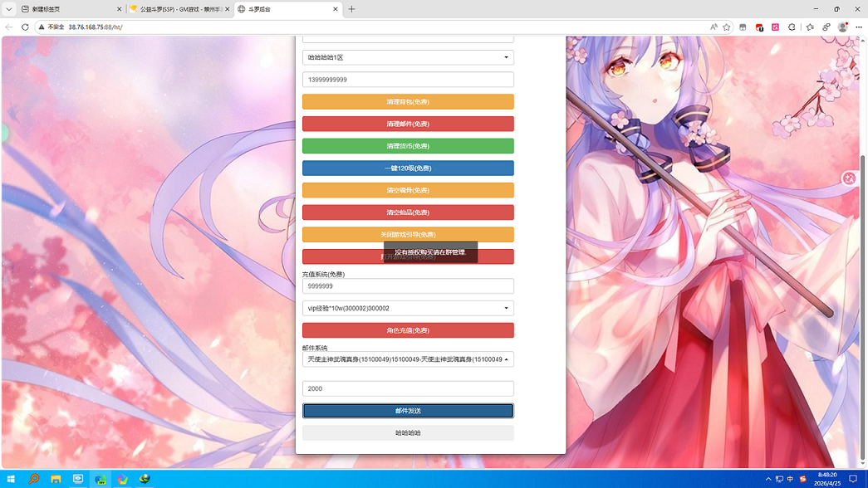Click the account field containing 13999999999
This screenshot has width=868, height=488.
408,80
